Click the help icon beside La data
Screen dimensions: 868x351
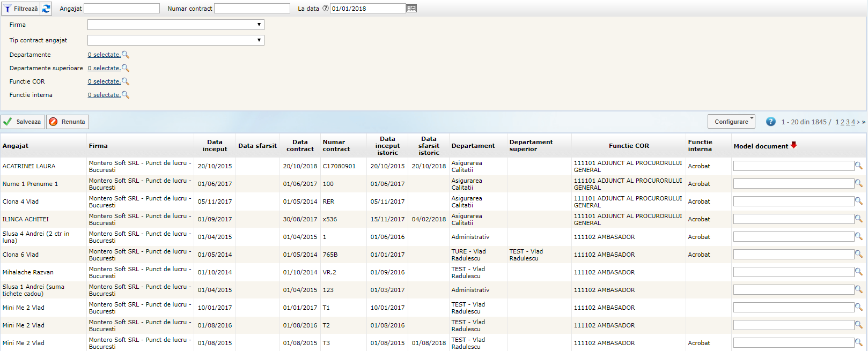tap(326, 9)
